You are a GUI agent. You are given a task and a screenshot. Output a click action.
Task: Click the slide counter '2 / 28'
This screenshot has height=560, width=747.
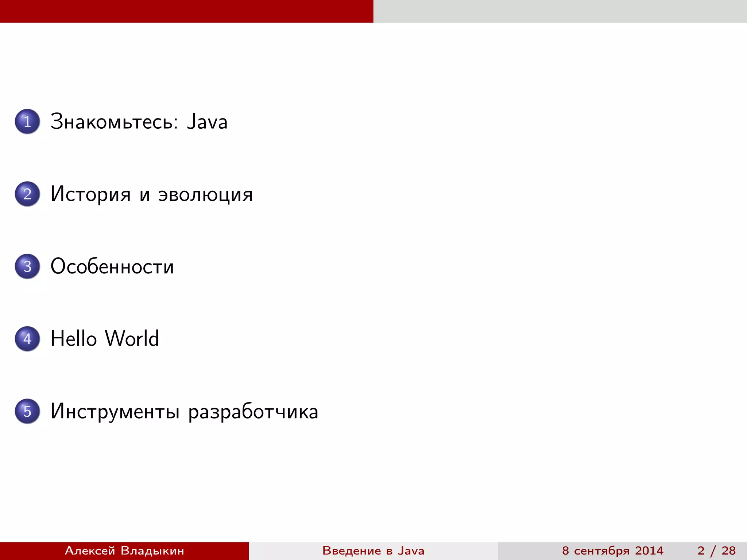pos(717,551)
